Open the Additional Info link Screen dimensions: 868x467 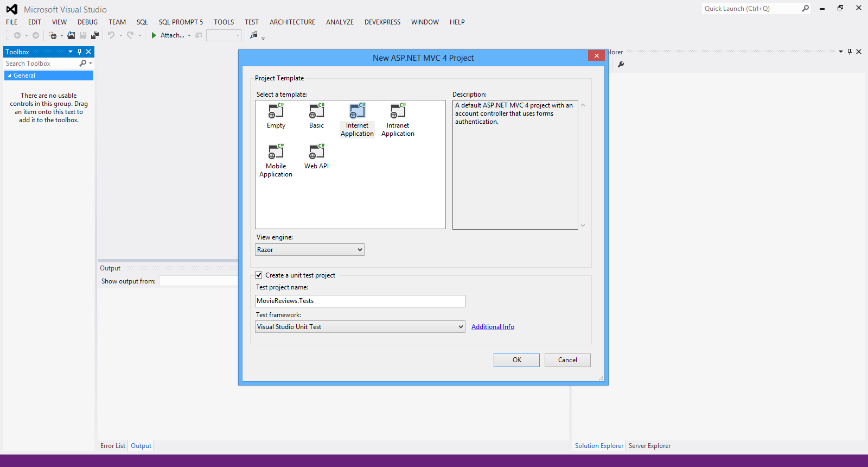click(x=493, y=327)
